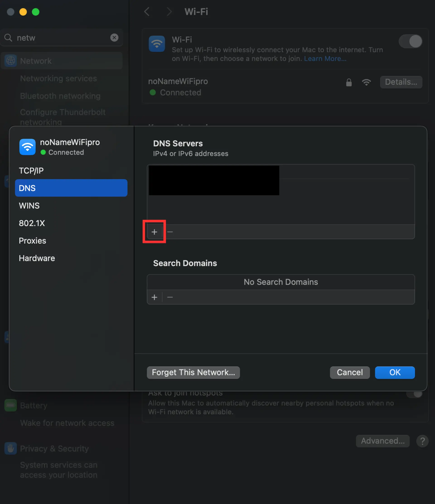Cancel the network details dialog

[x=350, y=373]
